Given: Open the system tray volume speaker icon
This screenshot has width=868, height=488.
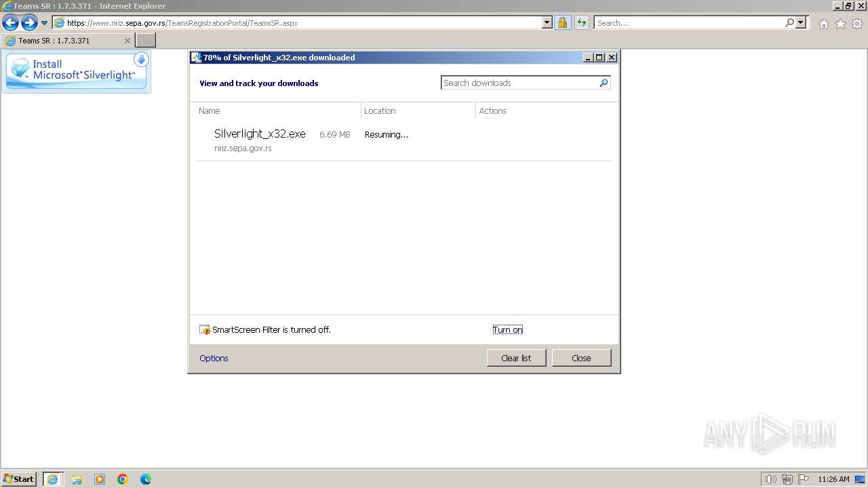Looking at the screenshot, I should pos(770,479).
